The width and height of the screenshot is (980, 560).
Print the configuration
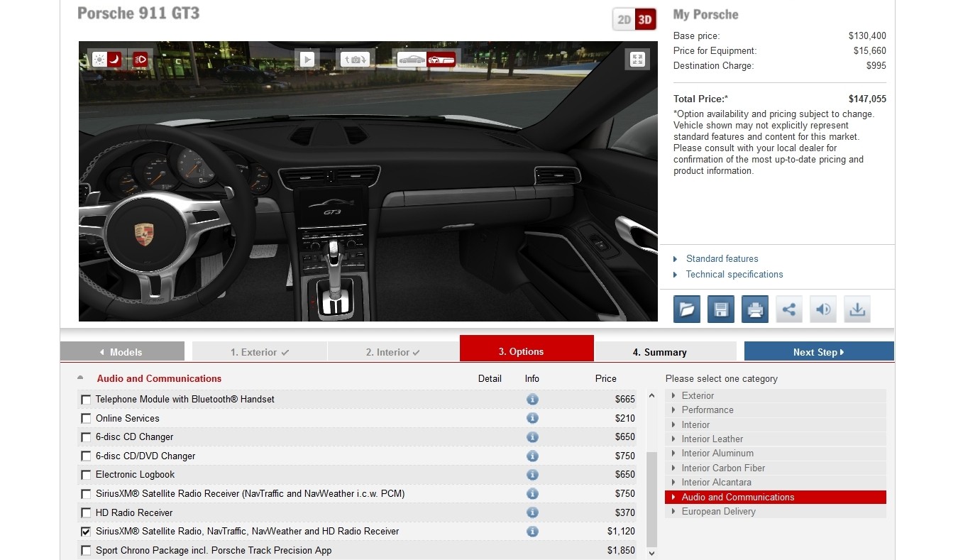pos(755,309)
